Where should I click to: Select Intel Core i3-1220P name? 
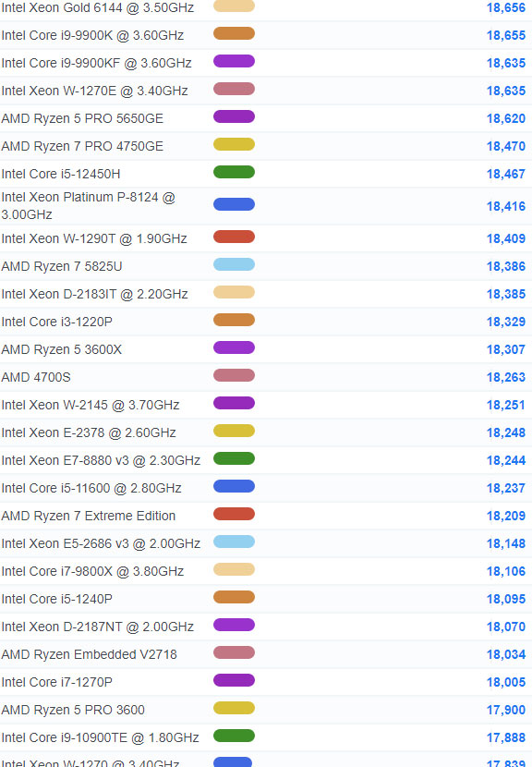pyautogui.click(x=56, y=322)
